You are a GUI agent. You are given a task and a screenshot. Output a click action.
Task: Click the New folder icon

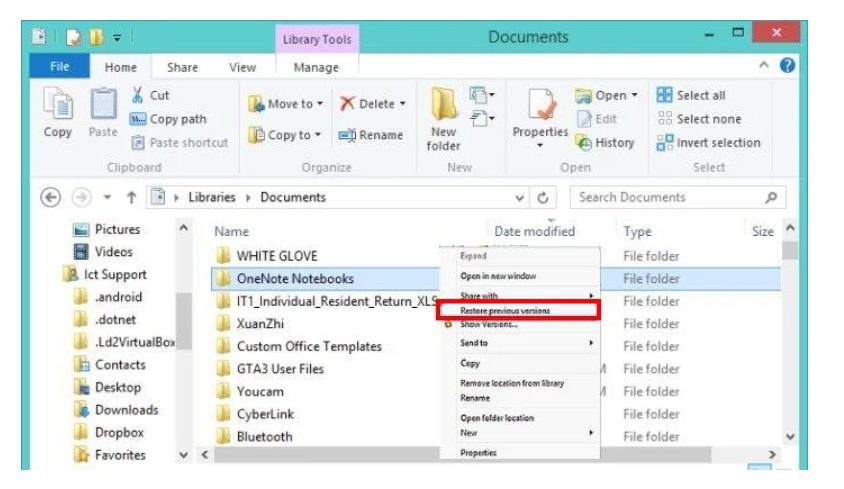(443, 106)
